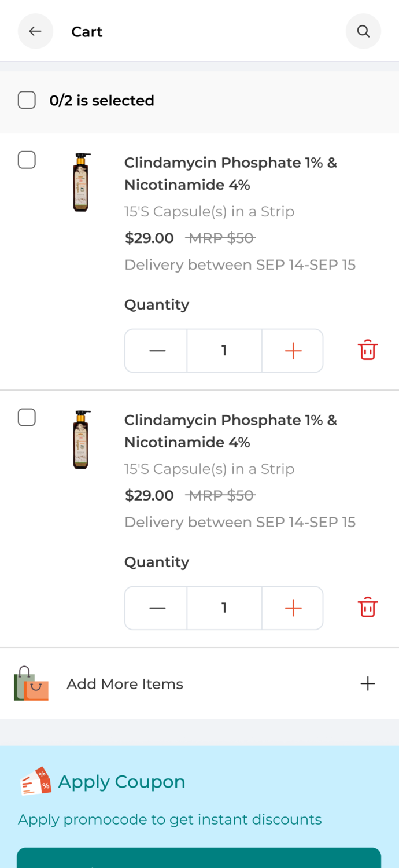Viewport: 399px width, 868px height.
Task: Remove the second item using its trash icon
Action: 367,608
